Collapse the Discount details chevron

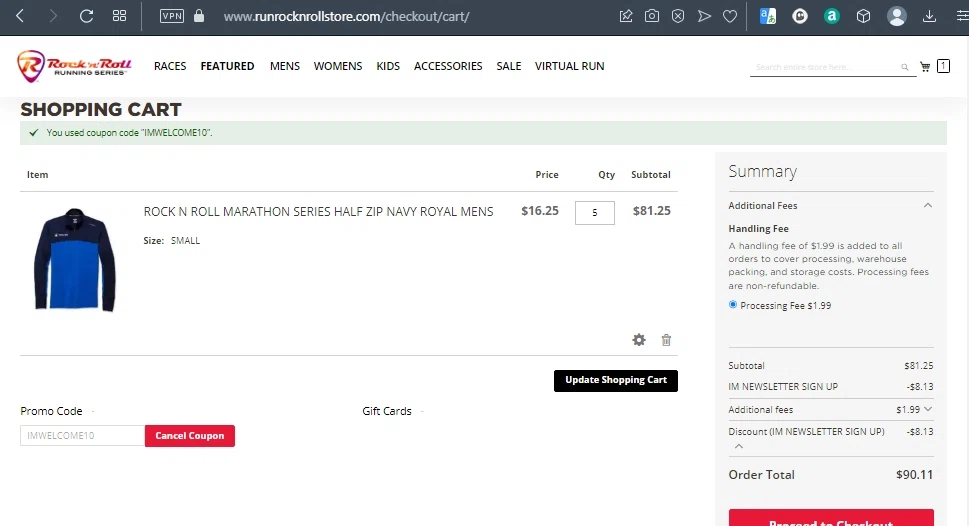point(738,446)
